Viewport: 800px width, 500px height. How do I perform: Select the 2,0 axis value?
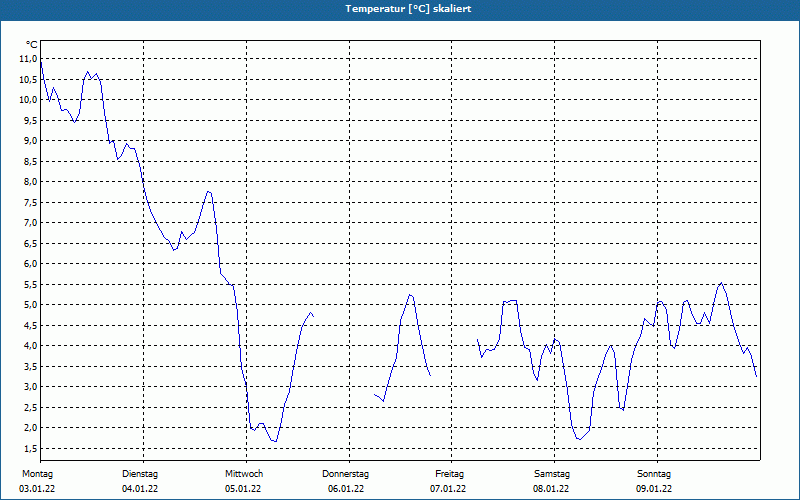tap(31, 428)
